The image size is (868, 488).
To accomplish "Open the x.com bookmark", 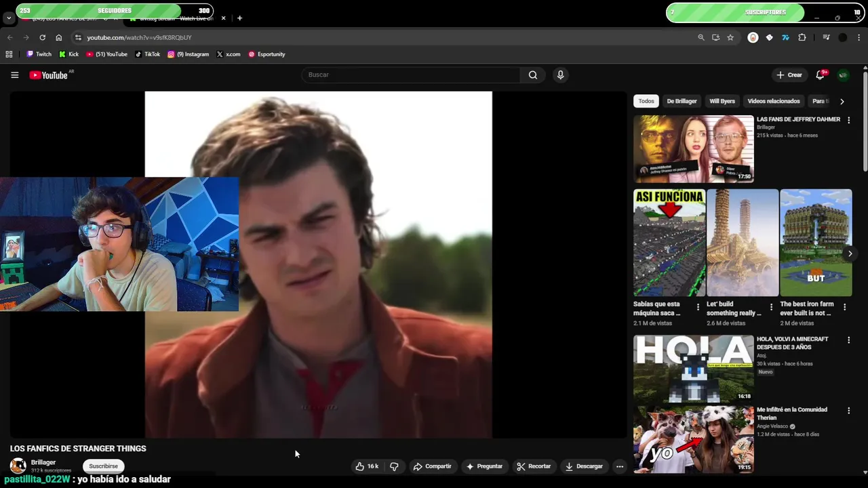I will 229,54.
